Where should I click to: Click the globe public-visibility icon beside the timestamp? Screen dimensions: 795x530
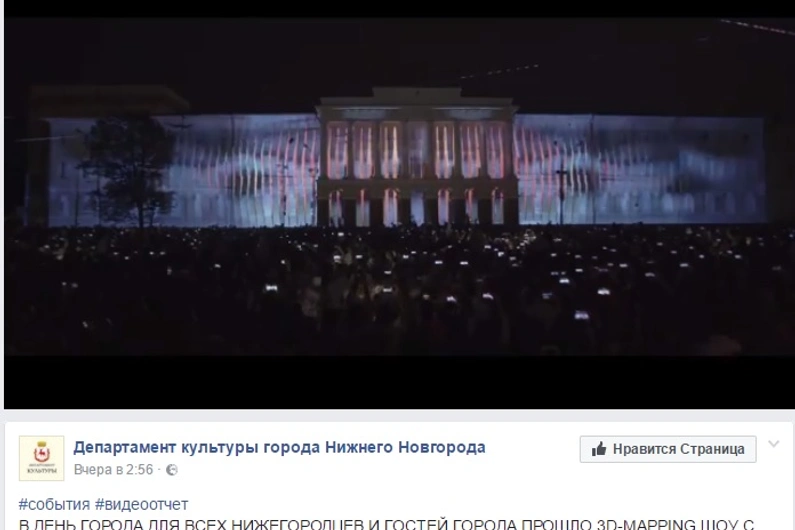click(x=172, y=470)
